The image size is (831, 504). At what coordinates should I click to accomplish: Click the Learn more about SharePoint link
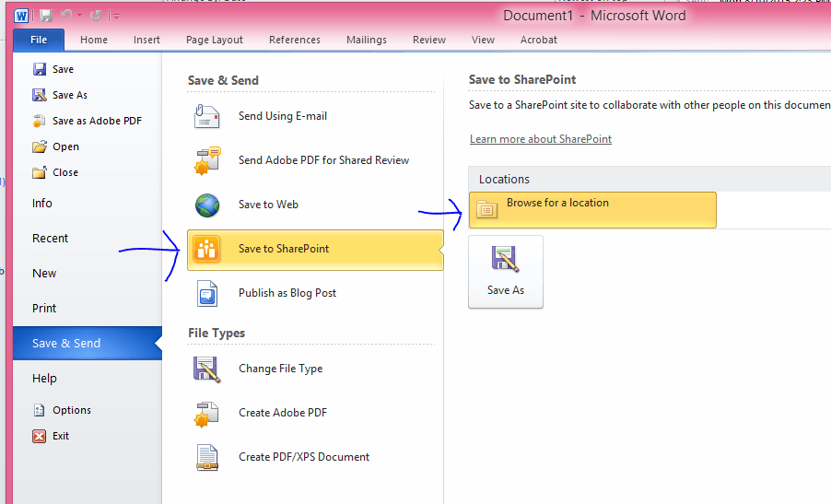[x=541, y=139]
